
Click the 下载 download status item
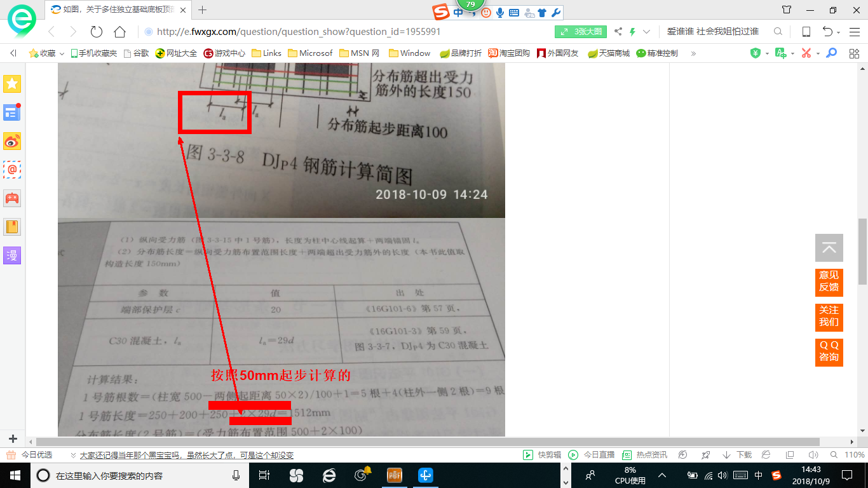pos(737,455)
